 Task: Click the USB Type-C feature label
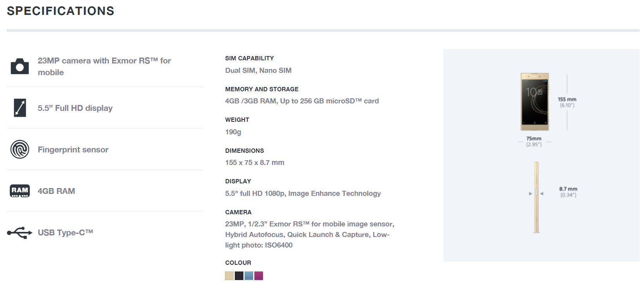pyautogui.click(x=65, y=233)
